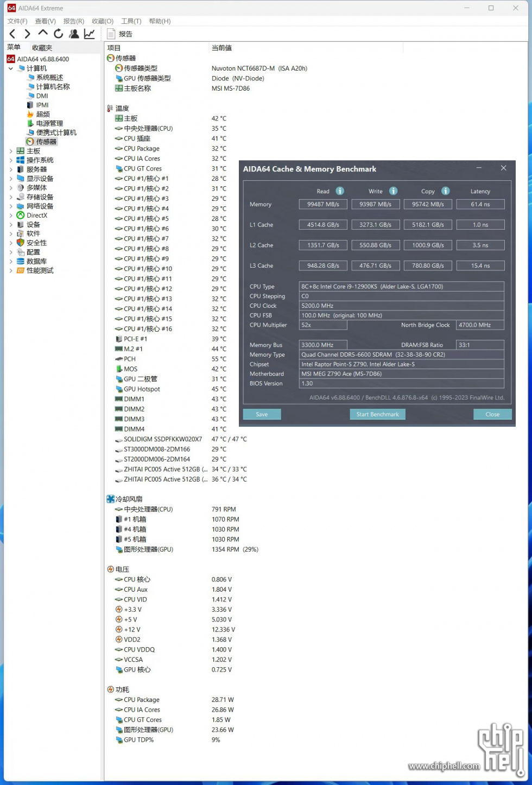Image resolution: width=532 pixels, height=785 pixels.
Task: Switch to the 收藏夹 tab
Action: [x=42, y=48]
